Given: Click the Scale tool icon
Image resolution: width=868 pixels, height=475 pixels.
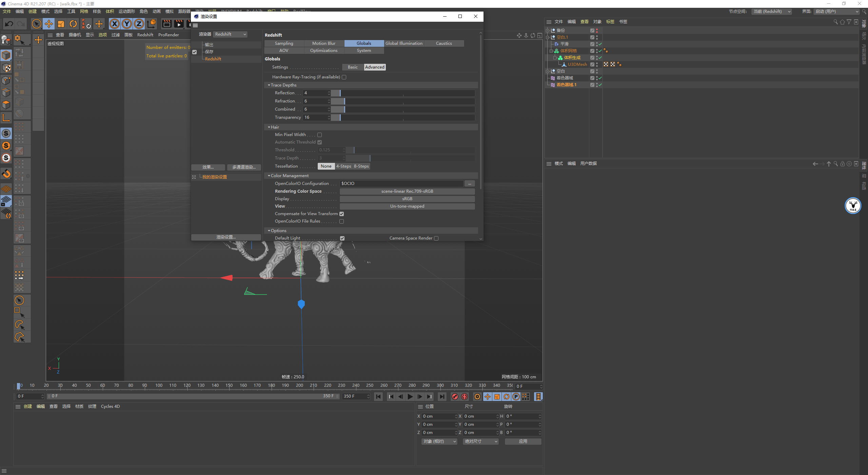Looking at the screenshot, I should pyautogui.click(x=61, y=24).
